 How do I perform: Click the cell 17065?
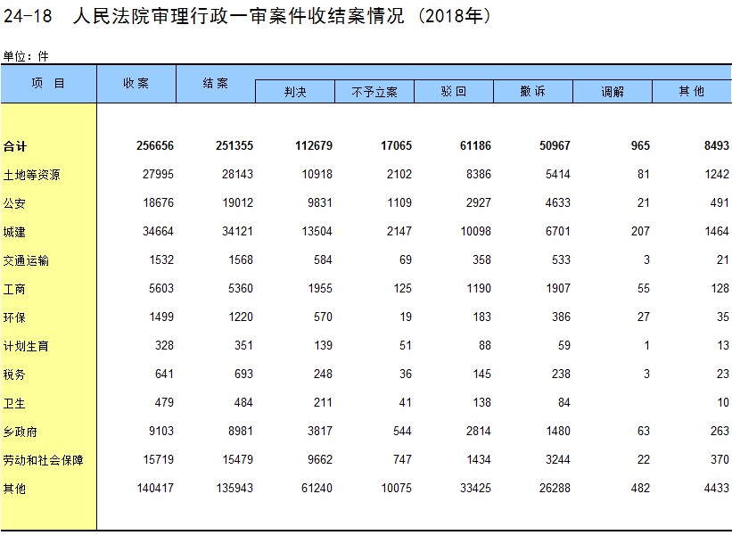point(397,145)
